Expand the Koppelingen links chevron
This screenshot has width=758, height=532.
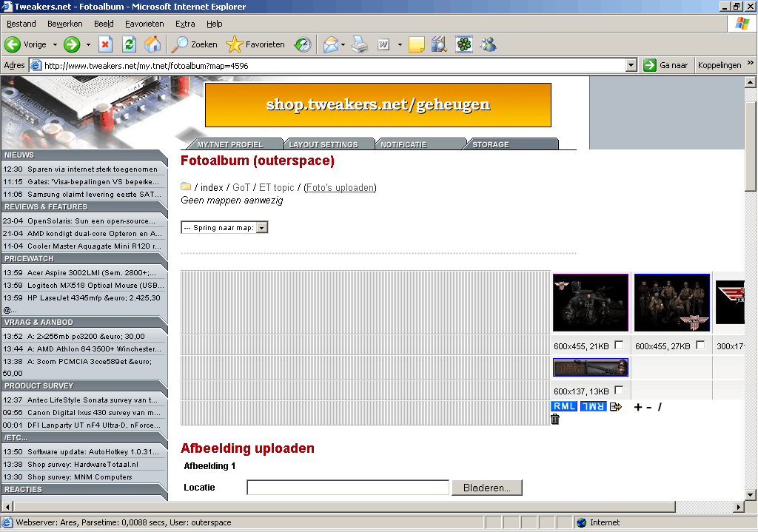(x=751, y=63)
